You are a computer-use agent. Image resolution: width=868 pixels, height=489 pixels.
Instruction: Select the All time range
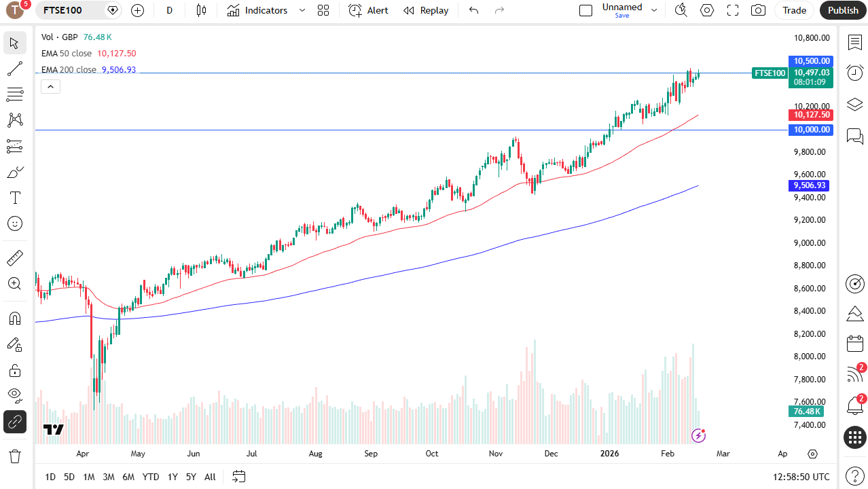[x=210, y=477]
